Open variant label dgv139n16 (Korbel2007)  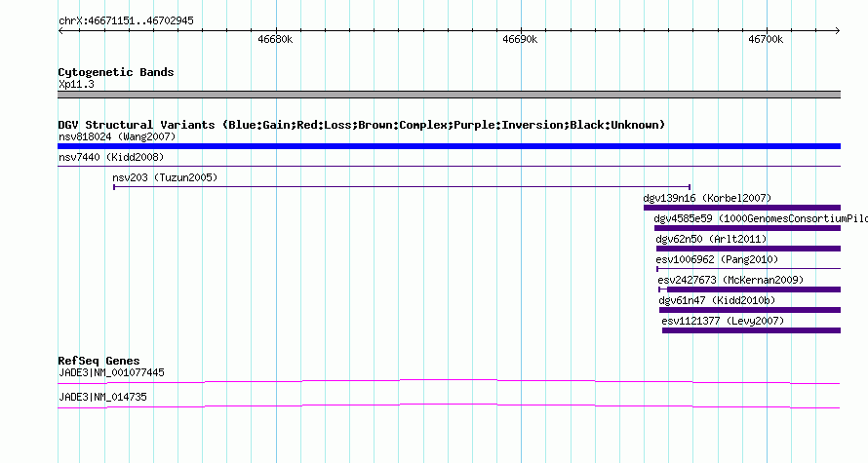tap(707, 198)
